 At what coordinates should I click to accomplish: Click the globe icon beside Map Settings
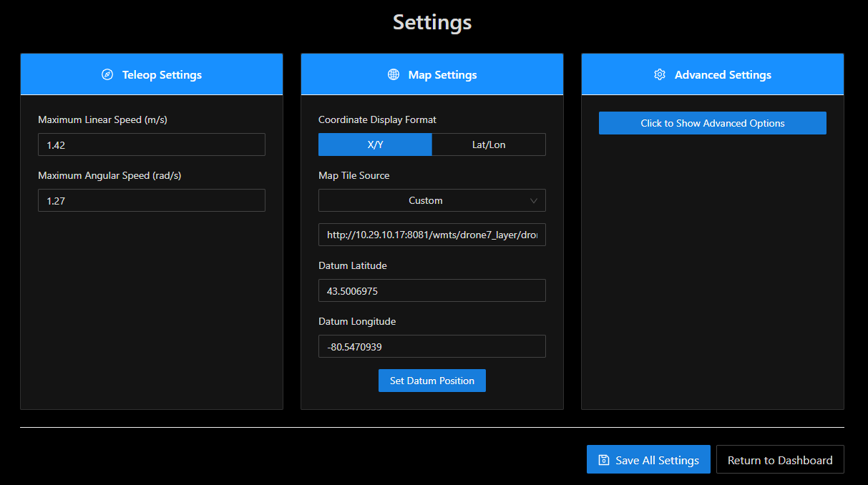coord(394,74)
